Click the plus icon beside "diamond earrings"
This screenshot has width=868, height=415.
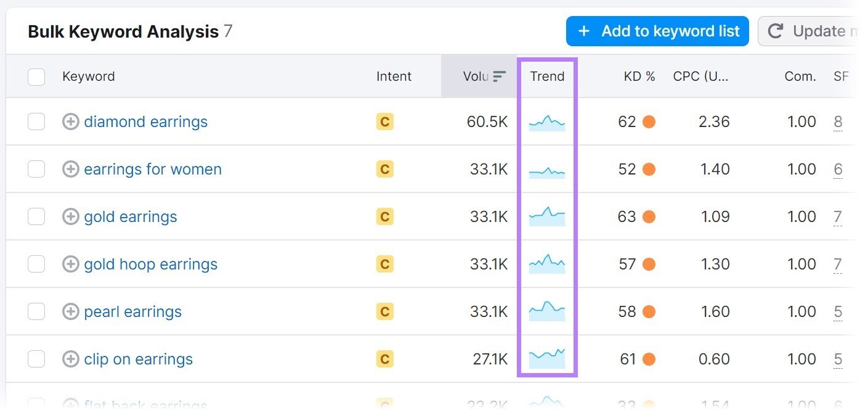click(x=71, y=121)
